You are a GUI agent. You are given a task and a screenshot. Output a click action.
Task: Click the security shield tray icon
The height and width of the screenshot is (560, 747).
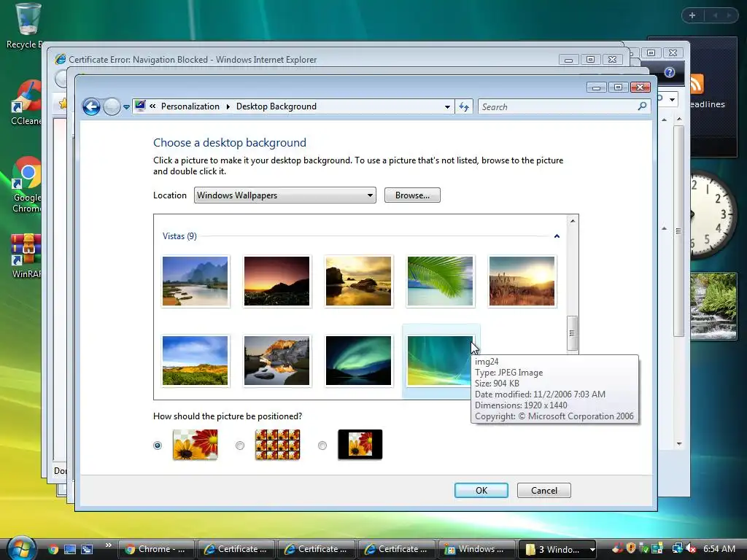coord(631,548)
